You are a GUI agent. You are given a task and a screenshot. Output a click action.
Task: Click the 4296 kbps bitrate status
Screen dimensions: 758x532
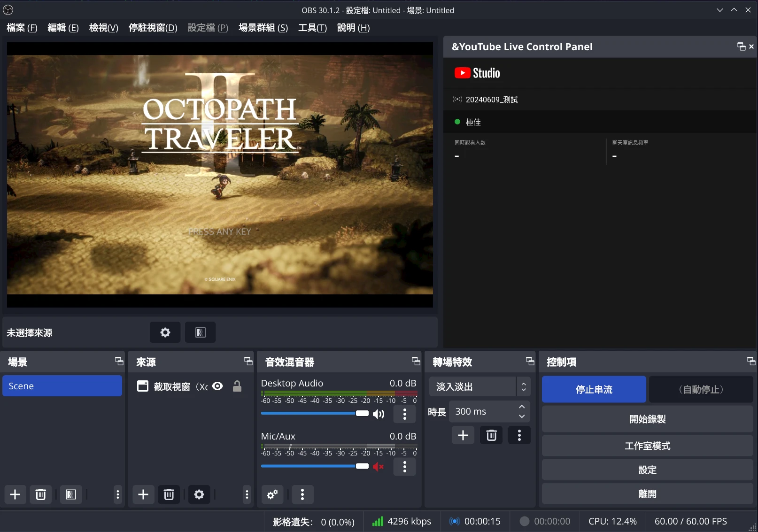pyautogui.click(x=402, y=521)
